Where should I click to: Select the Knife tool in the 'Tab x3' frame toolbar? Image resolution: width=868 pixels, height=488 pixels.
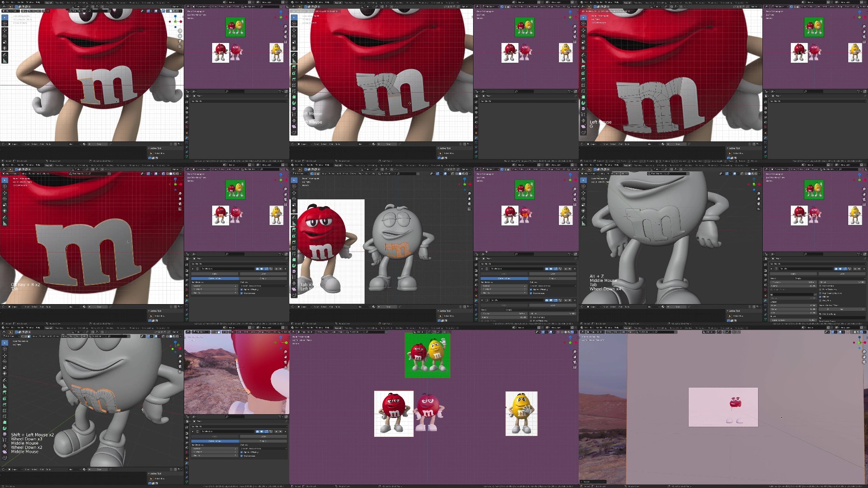click(x=294, y=253)
